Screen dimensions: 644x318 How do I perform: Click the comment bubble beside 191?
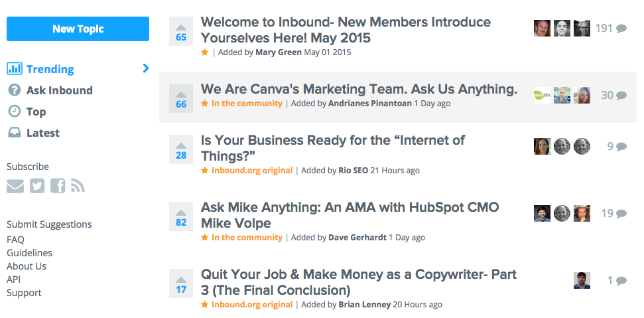tap(621, 29)
